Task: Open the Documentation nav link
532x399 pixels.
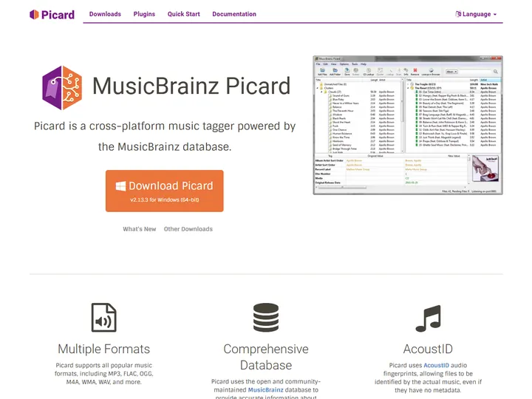Action: (234, 14)
